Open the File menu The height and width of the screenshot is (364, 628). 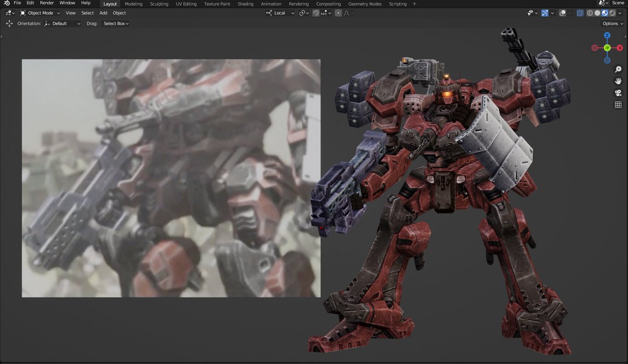tap(17, 3)
